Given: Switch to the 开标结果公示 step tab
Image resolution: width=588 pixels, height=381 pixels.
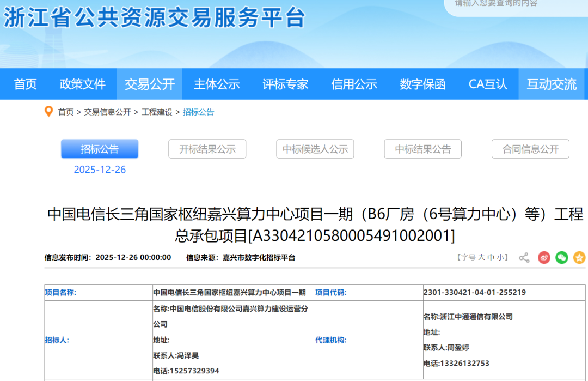Looking at the screenshot, I should coord(207,149).
